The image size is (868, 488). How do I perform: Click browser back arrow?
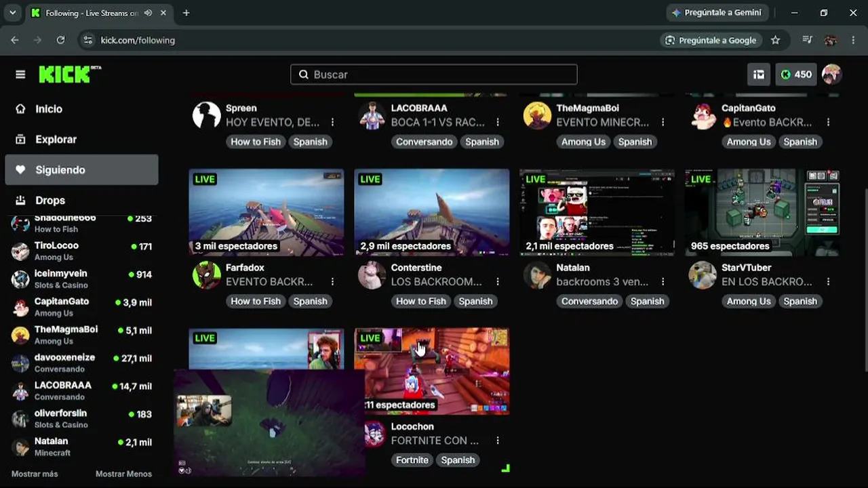click(x=15, y=40)
